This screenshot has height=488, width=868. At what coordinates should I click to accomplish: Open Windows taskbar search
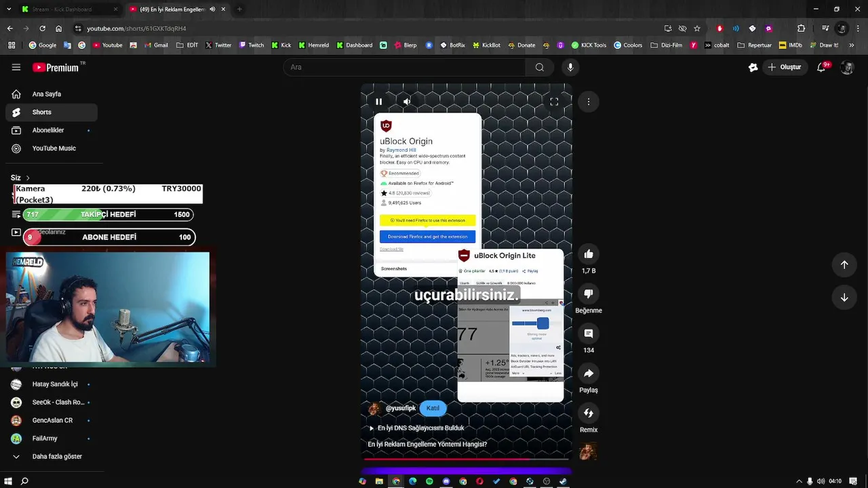pos(24,481)
